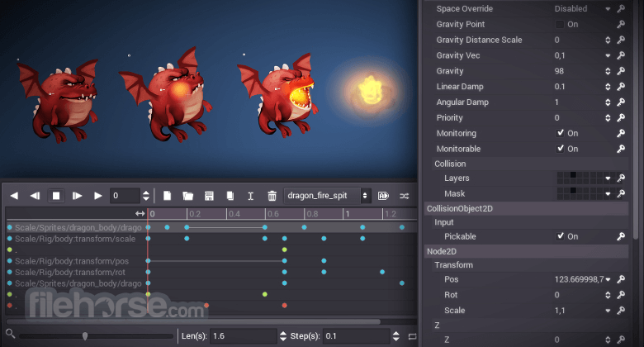
Task: Play the animation forward
Action: tap(97, 196)
